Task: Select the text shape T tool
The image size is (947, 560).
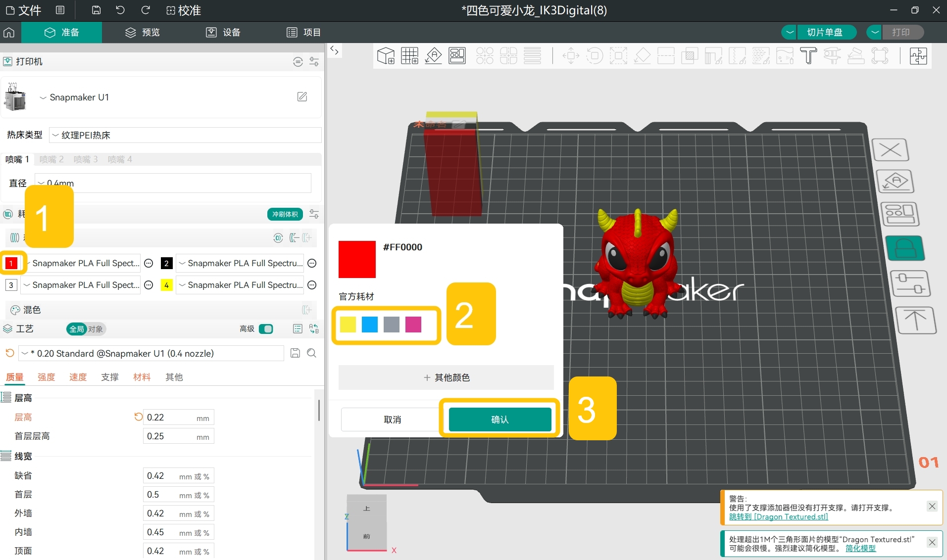Action: 808,56
